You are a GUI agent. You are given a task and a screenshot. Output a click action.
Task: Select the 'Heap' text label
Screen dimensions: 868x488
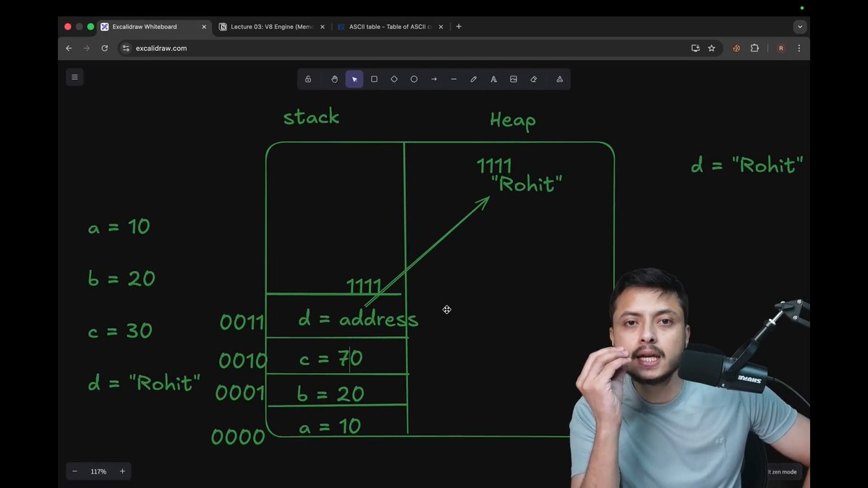(x=513, y=120)
